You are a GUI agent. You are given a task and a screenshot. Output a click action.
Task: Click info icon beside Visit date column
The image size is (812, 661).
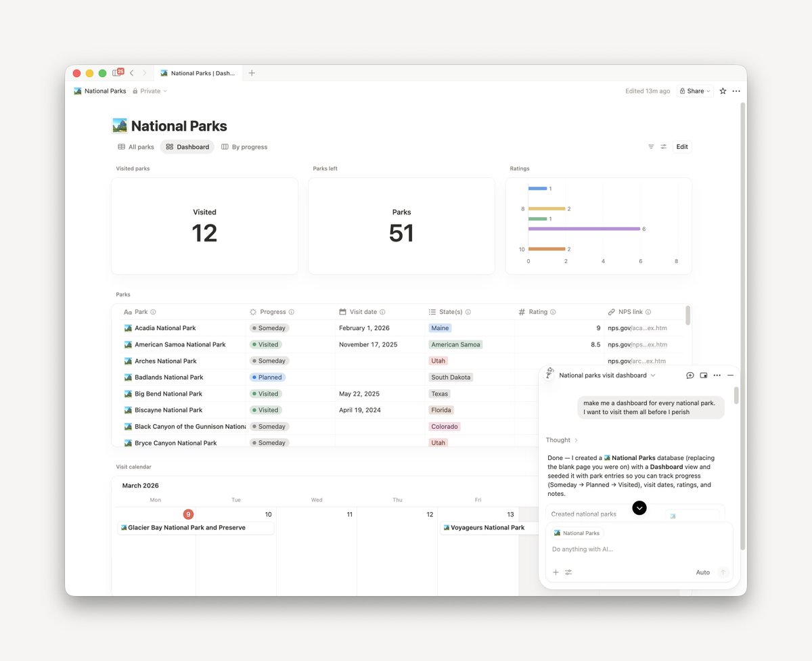tap(382, 312)
